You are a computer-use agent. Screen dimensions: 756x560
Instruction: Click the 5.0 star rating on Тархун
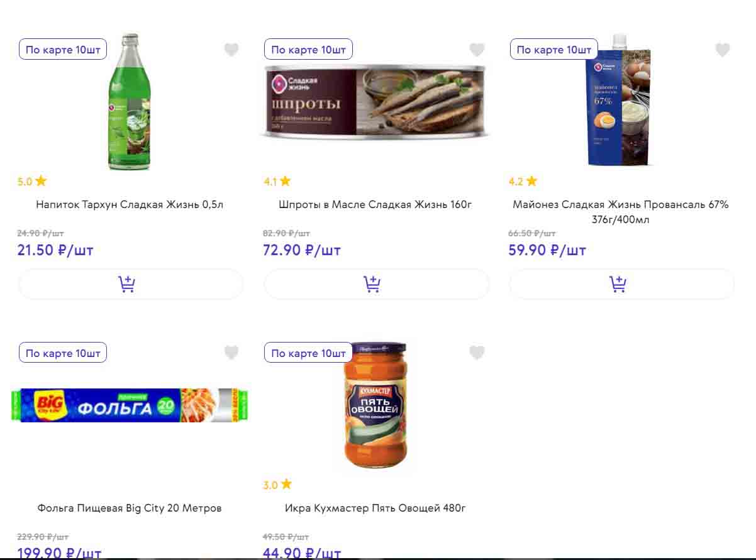coord(32,182)
